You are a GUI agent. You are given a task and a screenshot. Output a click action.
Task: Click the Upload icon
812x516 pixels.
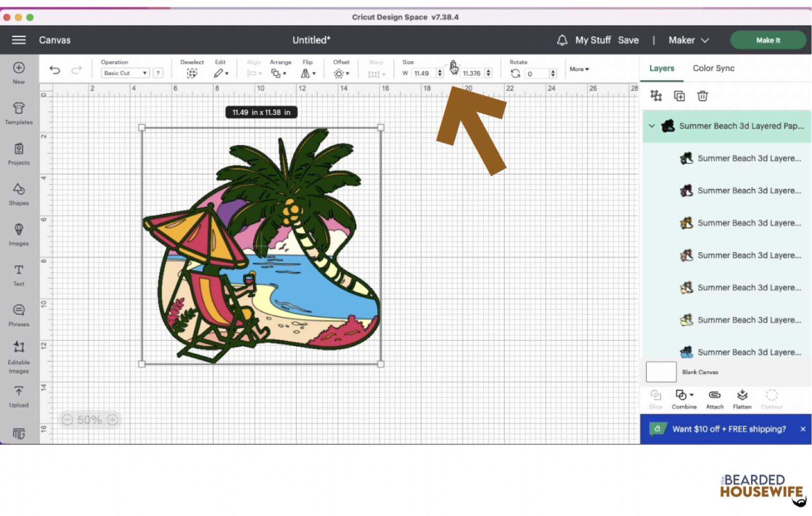19,395
